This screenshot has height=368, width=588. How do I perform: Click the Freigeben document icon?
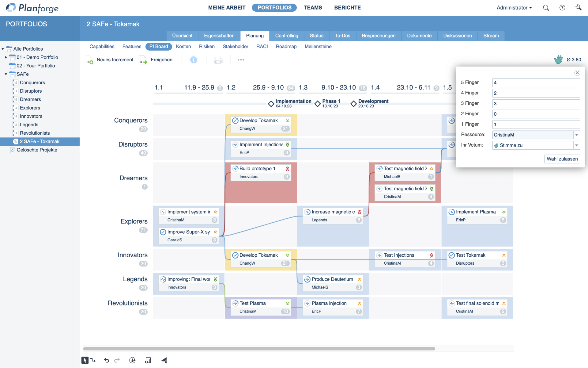tap(143, 60)
